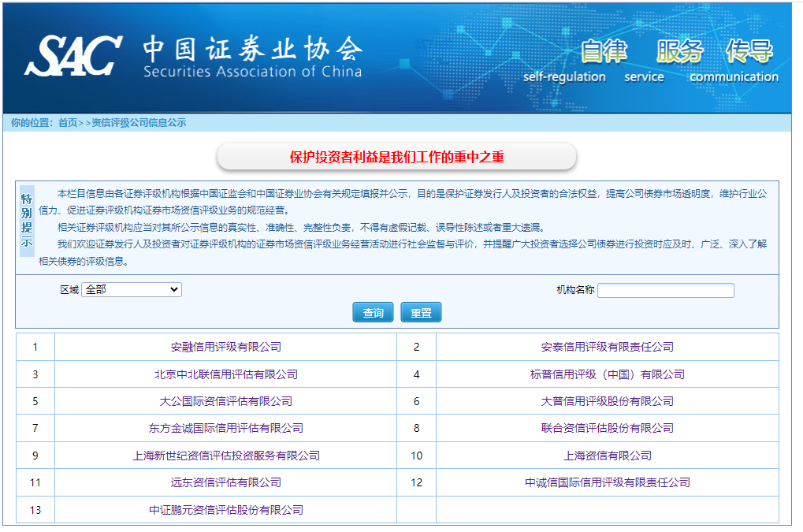This screenshot has width=803, height=532.
Task: Open 安融信用评级有限公司 link
Action: point(226,347)
